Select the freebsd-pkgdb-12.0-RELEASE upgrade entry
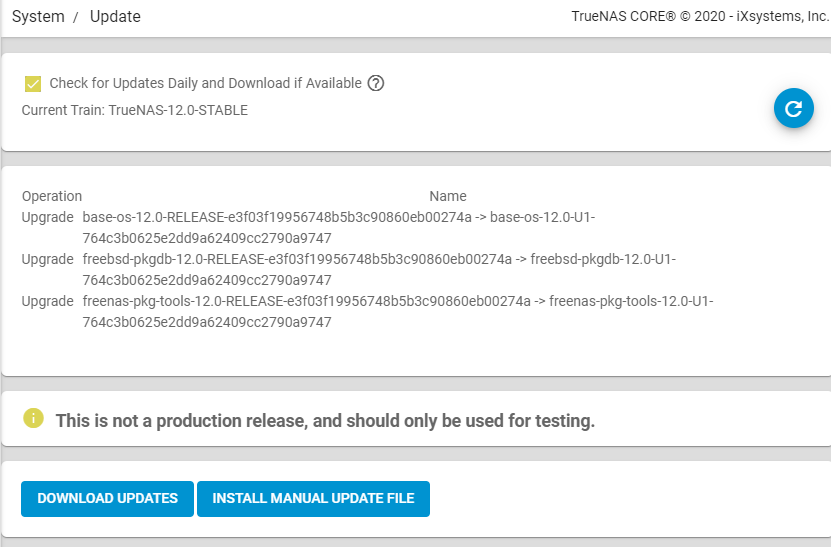This screenshot has height=547, width=831. (x=379, y=269)
